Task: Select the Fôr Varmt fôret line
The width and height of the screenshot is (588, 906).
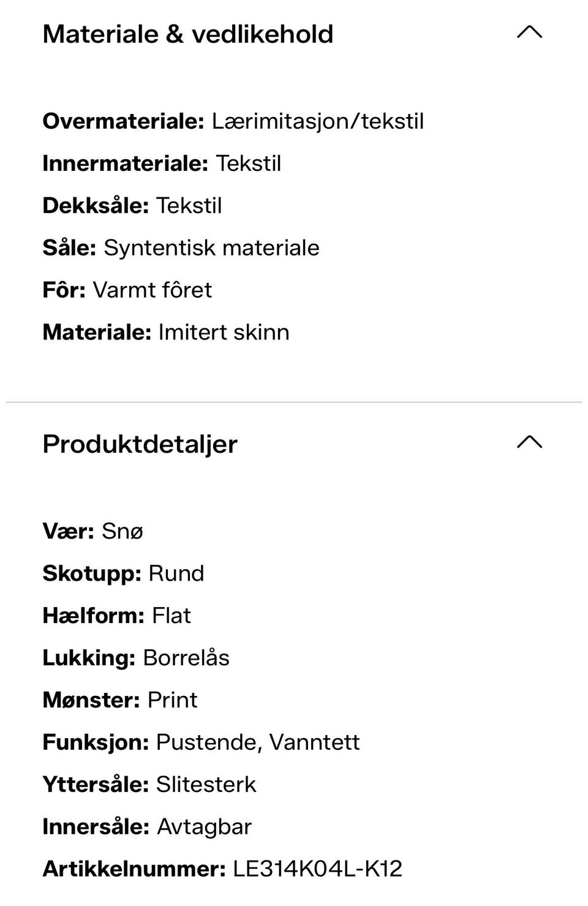Action: coord(127,290)
